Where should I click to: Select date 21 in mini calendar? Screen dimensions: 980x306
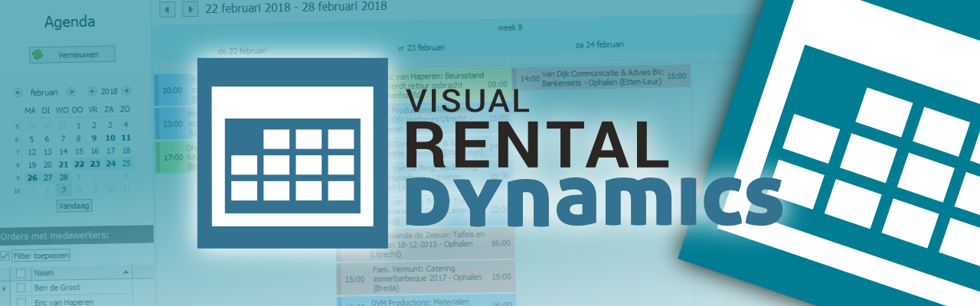63,163
